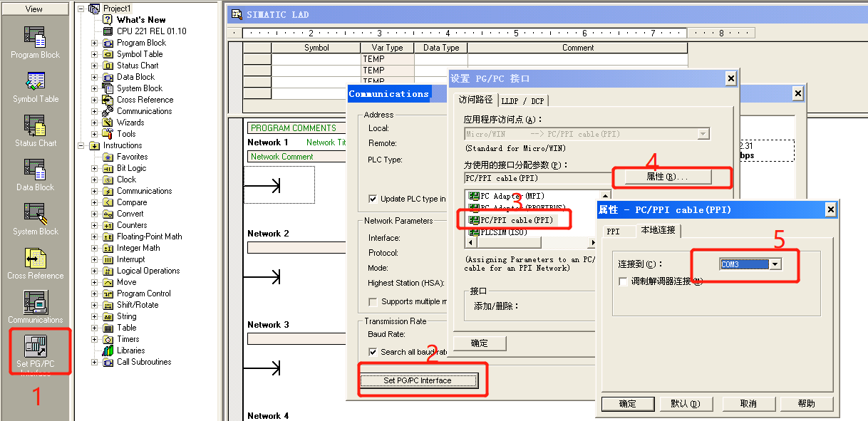
Task: Click the Call Subroutines icon
Action: [x=108, y=362]
